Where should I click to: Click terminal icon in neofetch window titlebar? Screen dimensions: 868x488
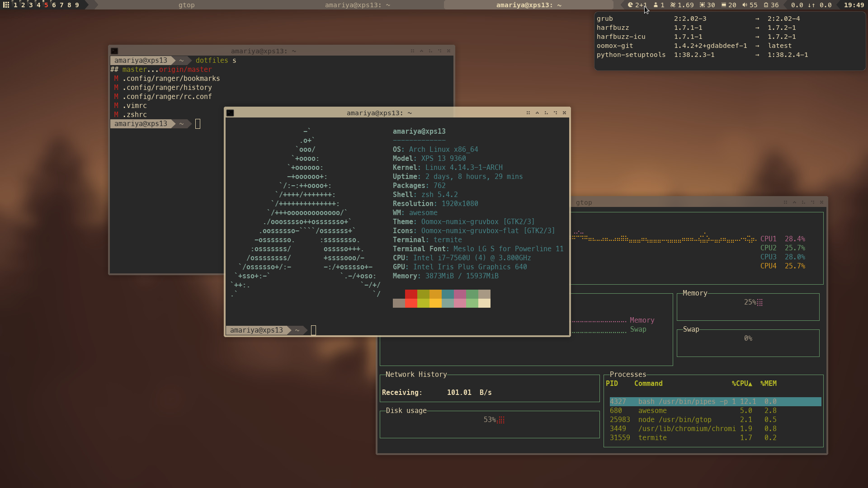[230, 113]
